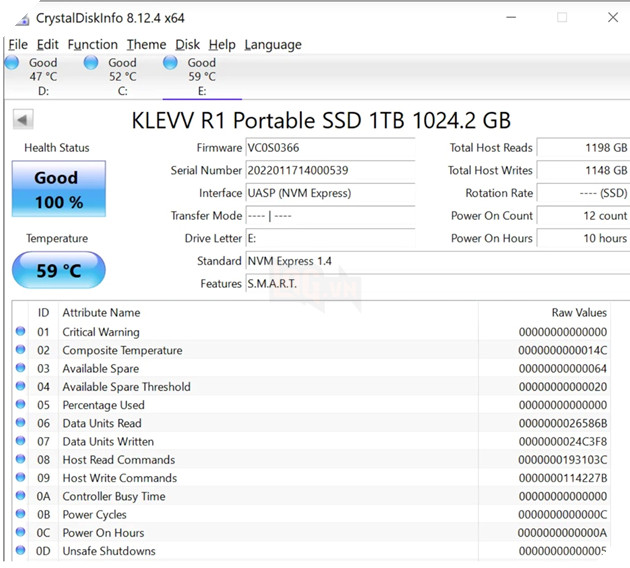Click the Serial Number field 2022011714000539

click(330, 170)
